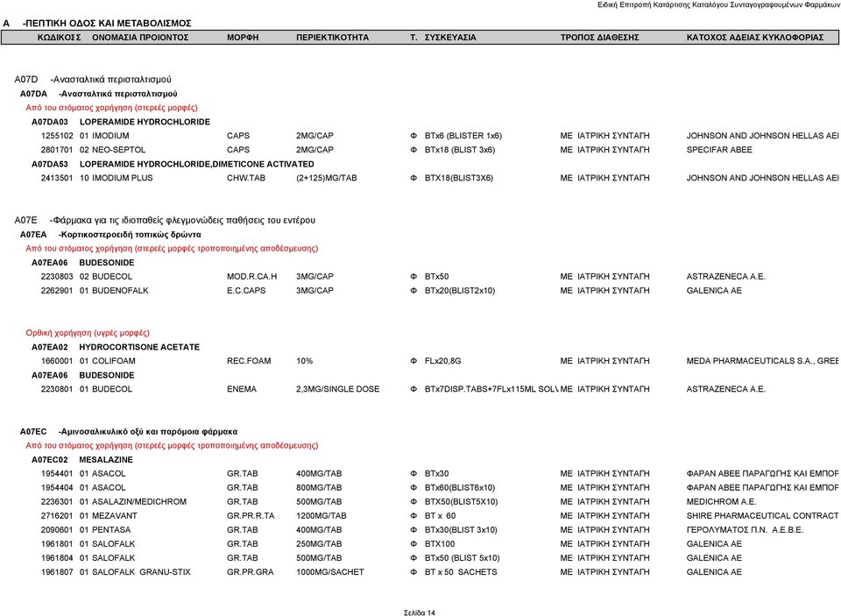Select the A07D Ανασταλτικά περισταλτισμού heading

click(x=93, y=80)
